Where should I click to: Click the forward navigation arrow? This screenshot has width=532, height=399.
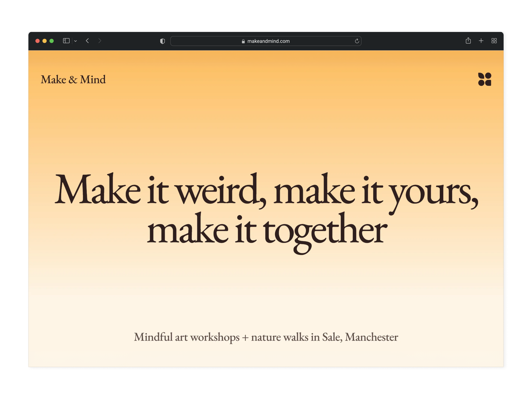100,41
